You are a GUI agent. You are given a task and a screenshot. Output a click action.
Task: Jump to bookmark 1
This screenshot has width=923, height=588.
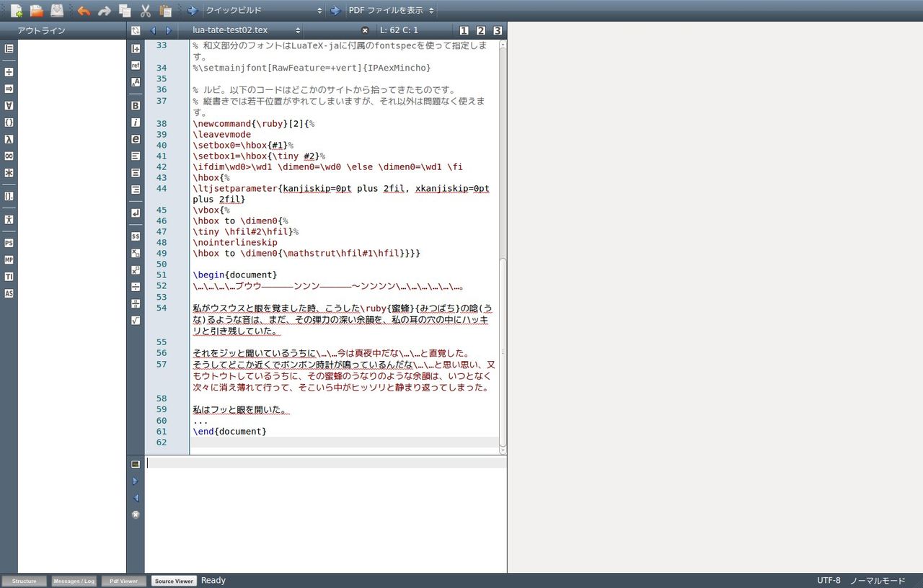(464, 30)
